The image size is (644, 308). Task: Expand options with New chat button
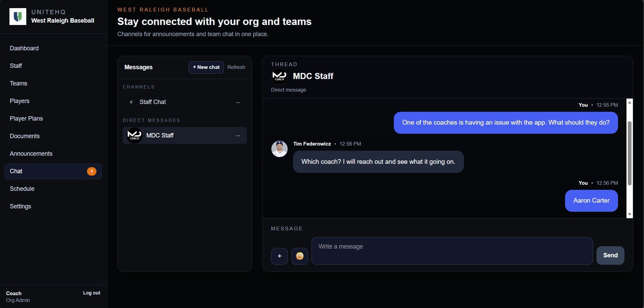click(x=206, y=67)
